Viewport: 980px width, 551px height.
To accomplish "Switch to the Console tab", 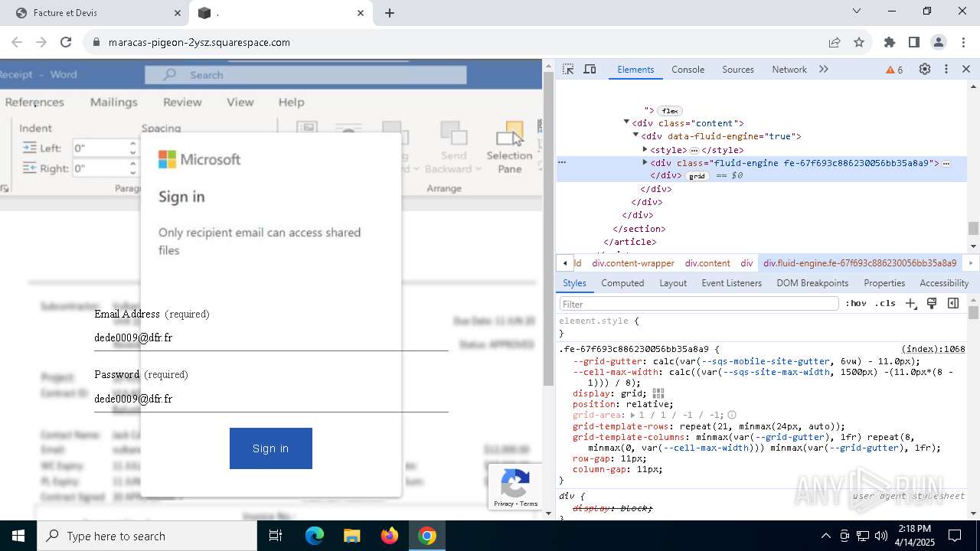I will point(688,69).
